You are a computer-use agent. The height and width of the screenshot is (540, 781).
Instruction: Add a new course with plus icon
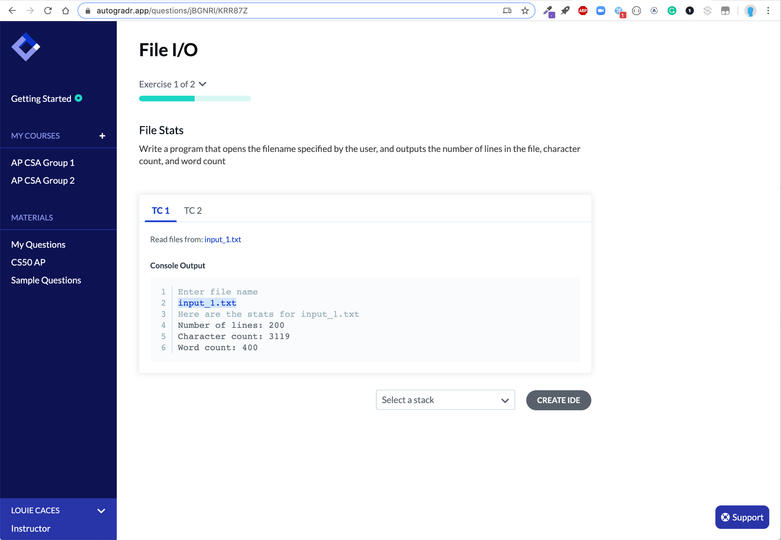(x=102, y=135)
